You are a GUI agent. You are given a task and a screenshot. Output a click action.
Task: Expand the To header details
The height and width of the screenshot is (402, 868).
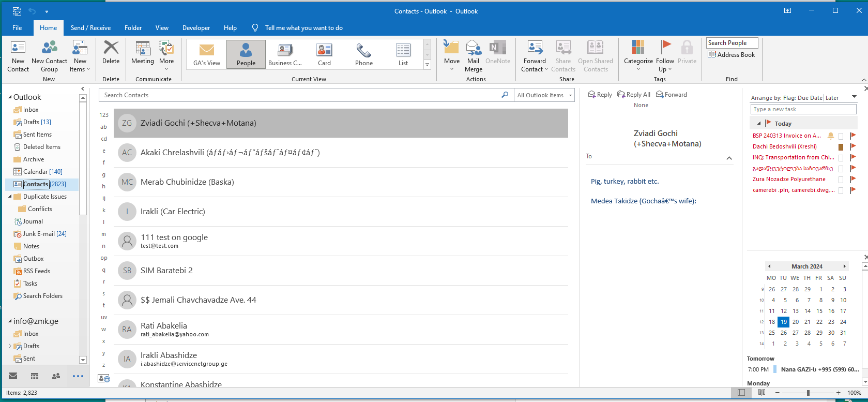point(729,158)
